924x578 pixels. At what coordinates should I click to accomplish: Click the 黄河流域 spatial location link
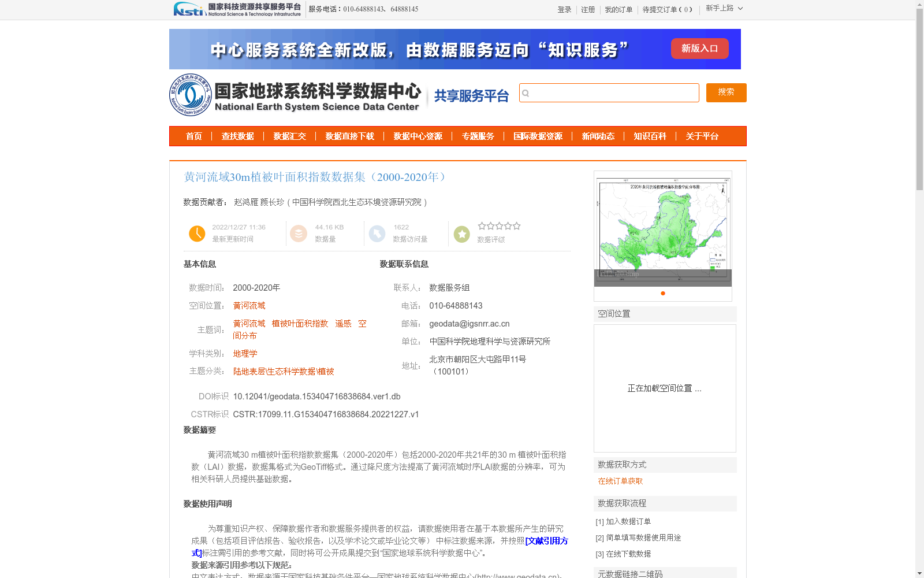point(249,306)
